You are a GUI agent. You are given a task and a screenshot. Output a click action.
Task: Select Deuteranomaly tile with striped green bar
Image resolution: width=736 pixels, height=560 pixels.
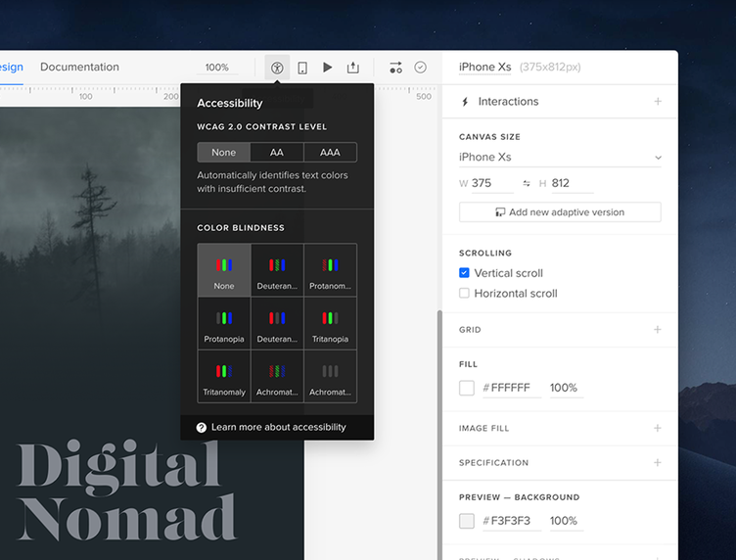click(277, 270)
